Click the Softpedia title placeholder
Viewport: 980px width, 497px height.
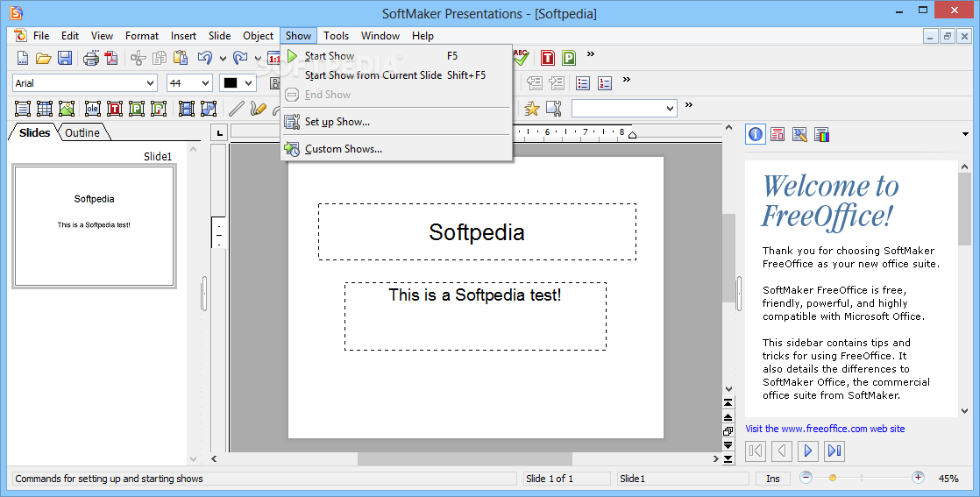(x=477, y=232)
